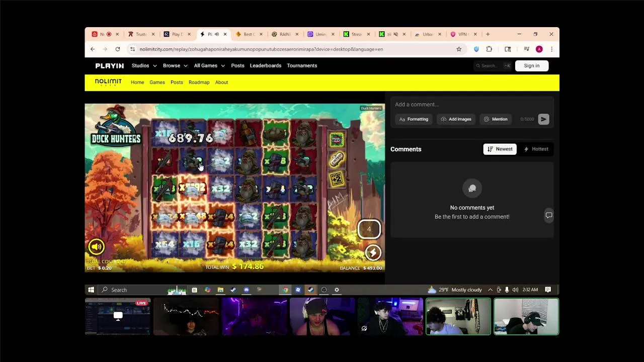Open the Windows Start menu
Image resolution: width=644 pixels, height=362 pixels.
(91, 290)
